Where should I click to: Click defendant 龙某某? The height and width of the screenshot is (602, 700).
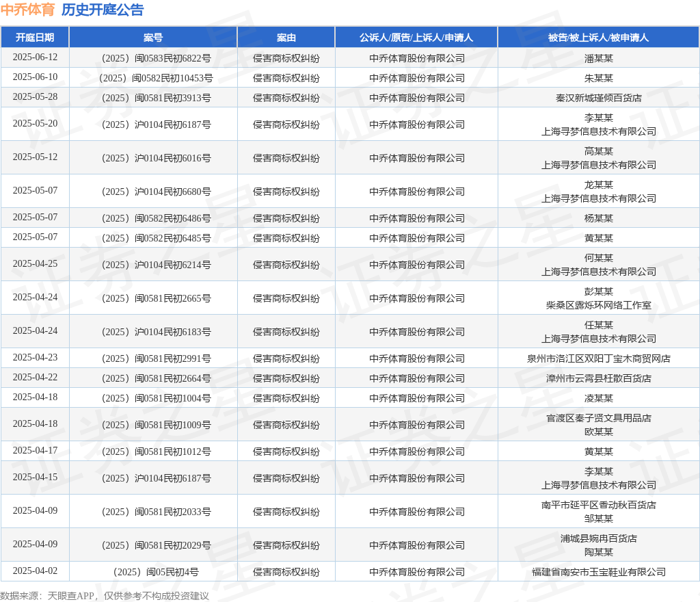pyautogui.click(x=599, y=185)
